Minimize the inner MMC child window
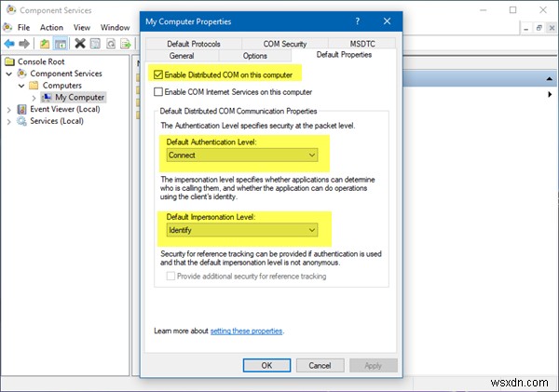This screenshot has width=559, height=392. pos(525,28)
